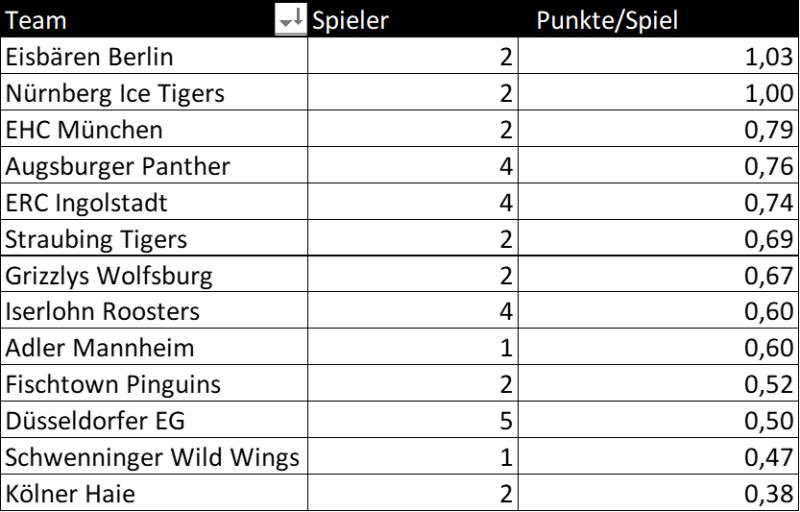
Task: Click the Kölner Haie team cell
Action: pyautogui.click(x=69, y=493)
